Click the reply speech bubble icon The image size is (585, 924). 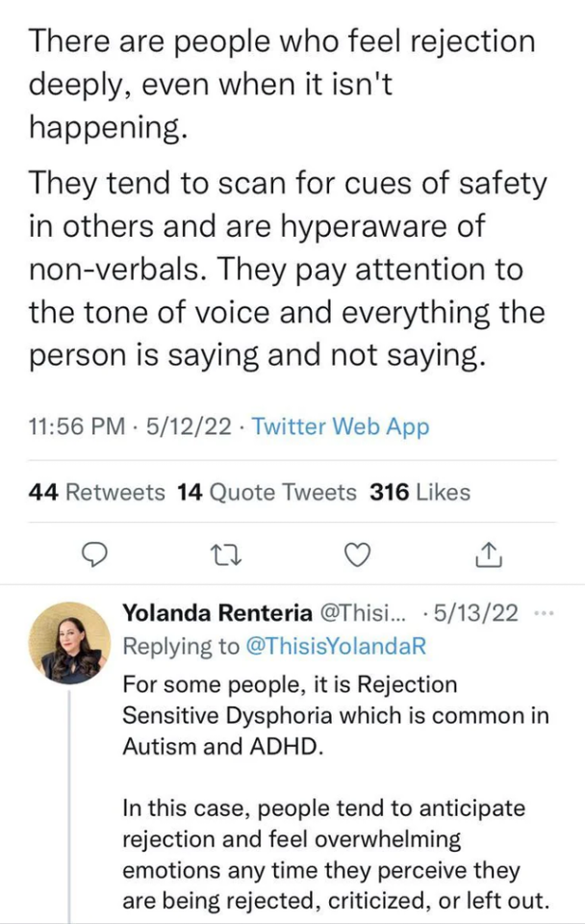coord(93,554)
